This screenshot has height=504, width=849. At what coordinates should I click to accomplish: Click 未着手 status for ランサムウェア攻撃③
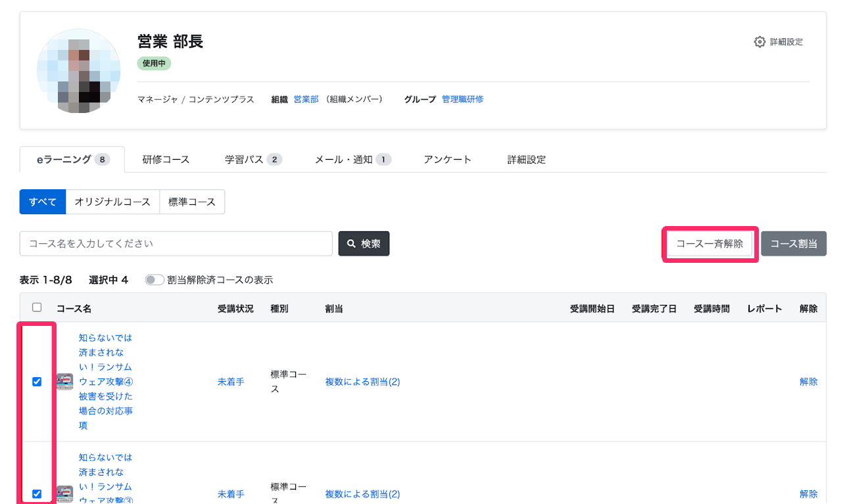pyautogui.click(x=231, y=494)
